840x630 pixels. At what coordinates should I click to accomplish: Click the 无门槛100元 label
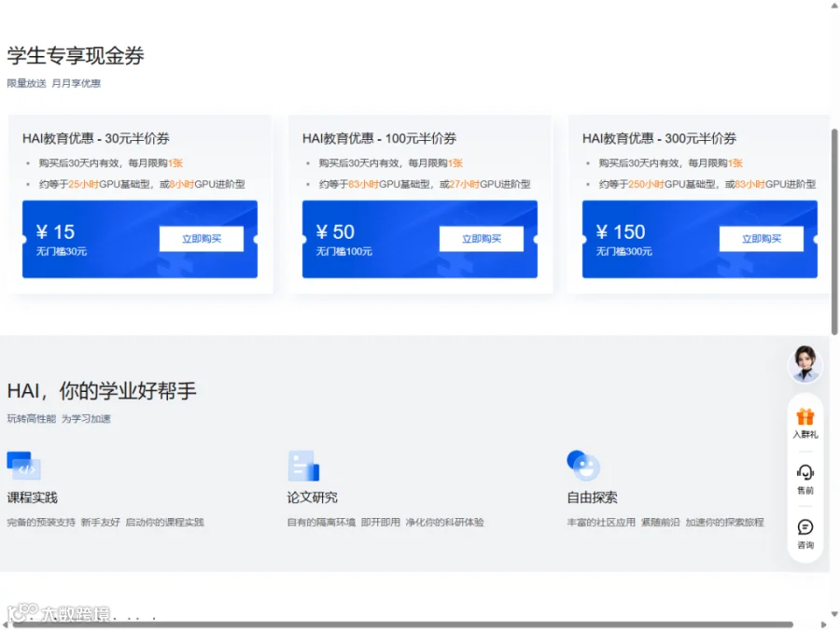point(343,252)
